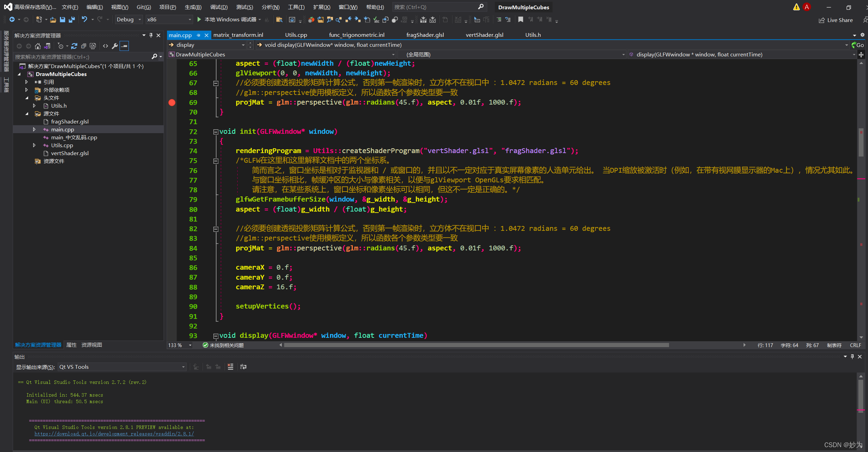Close the main.cpp tab
Image resolution: width=868 pixels, height=452 pixels.
click(207, 35)
